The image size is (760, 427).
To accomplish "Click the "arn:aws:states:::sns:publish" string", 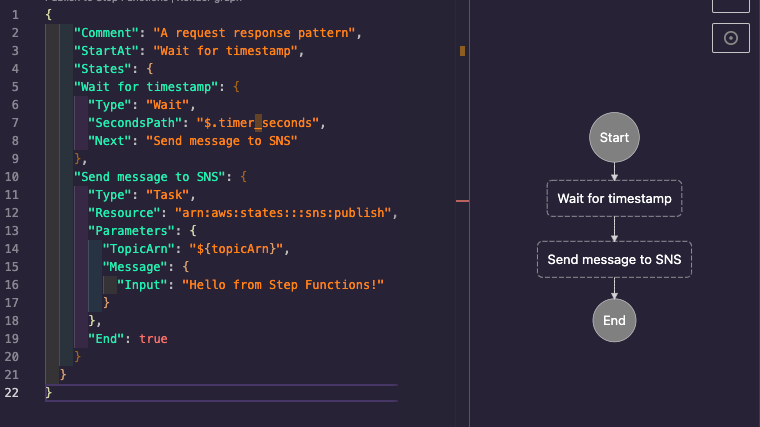I will point(283,212).
